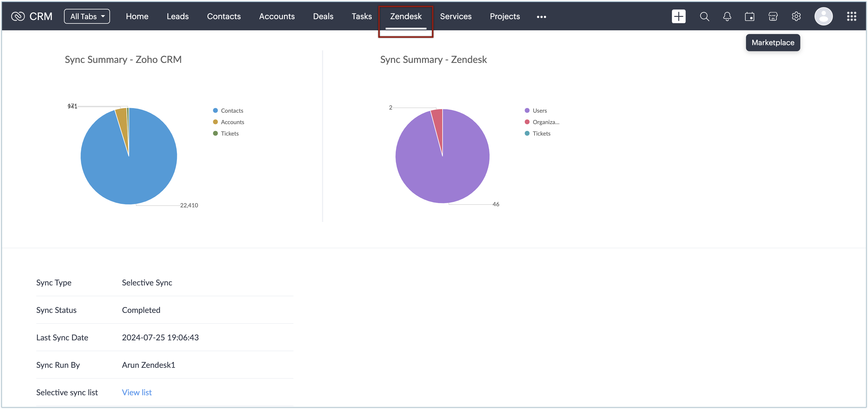
Task: Open the search magnifier icon
Action: point(704,16)
